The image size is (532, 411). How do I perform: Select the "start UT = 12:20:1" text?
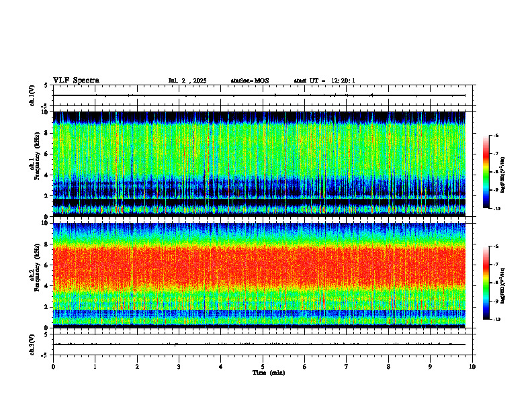(324, 81)
